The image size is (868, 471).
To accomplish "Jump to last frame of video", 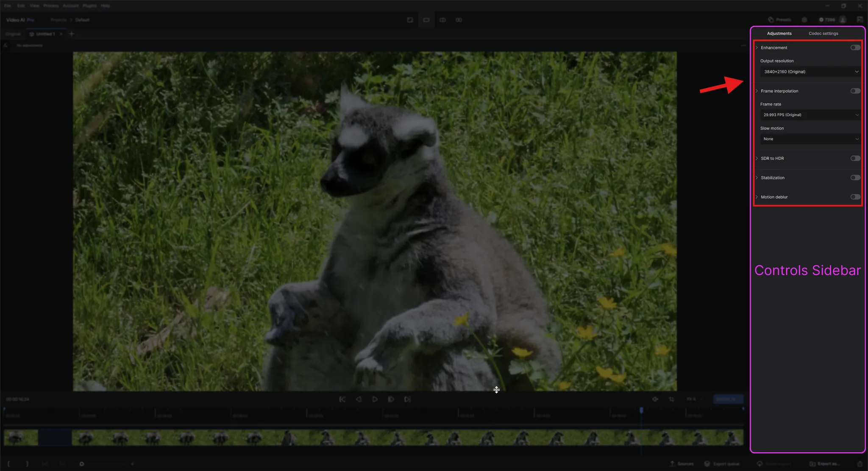I will (x=407, y=399).
